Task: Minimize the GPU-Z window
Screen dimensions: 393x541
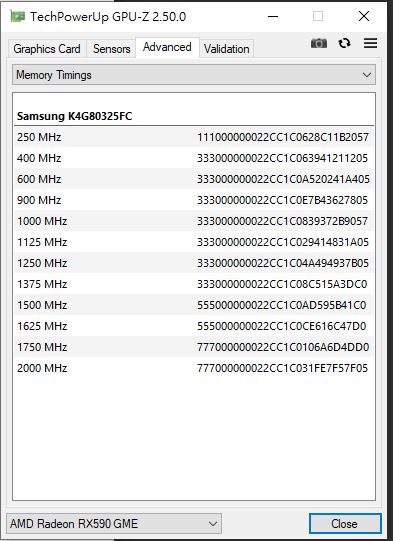Action: click(x=273, y=16)
